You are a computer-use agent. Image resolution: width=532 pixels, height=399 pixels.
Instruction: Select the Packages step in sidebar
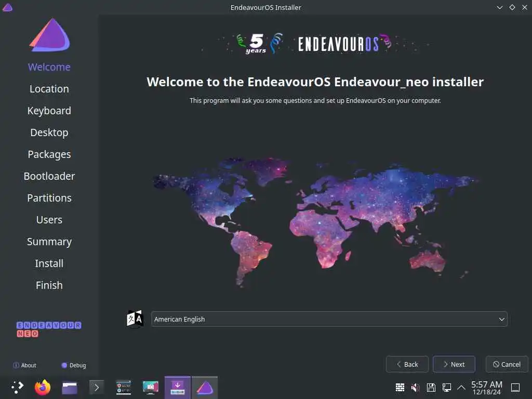pyautogui.click(x=49, y=154)
